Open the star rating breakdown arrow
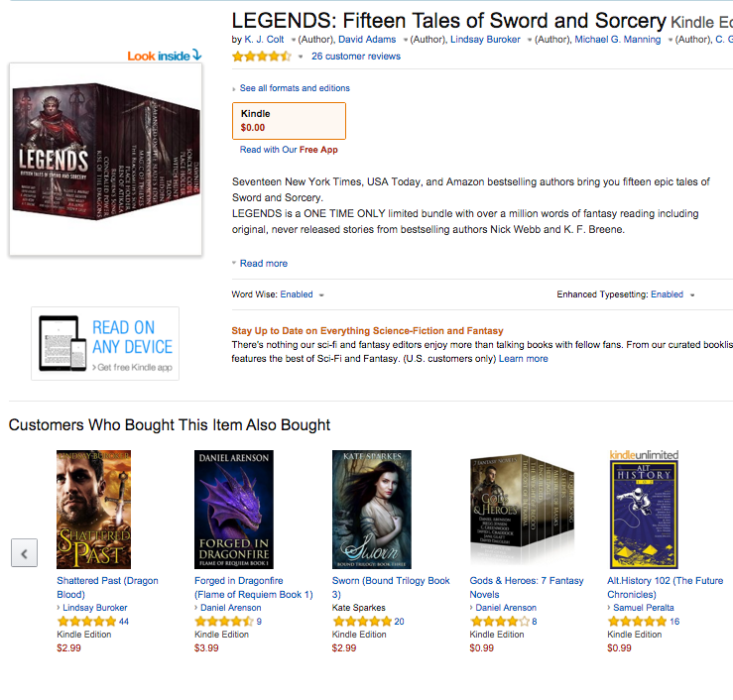 [301, 57]
